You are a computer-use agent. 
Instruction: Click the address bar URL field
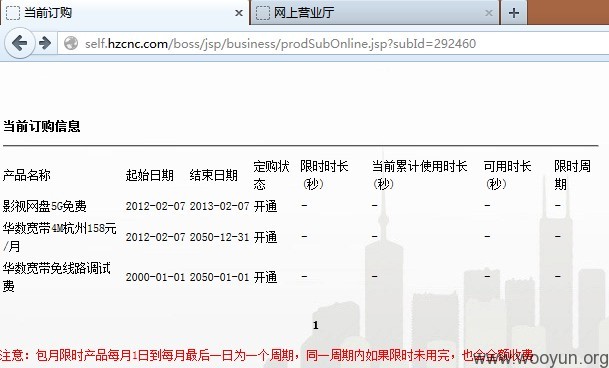(x=334, y=43)
